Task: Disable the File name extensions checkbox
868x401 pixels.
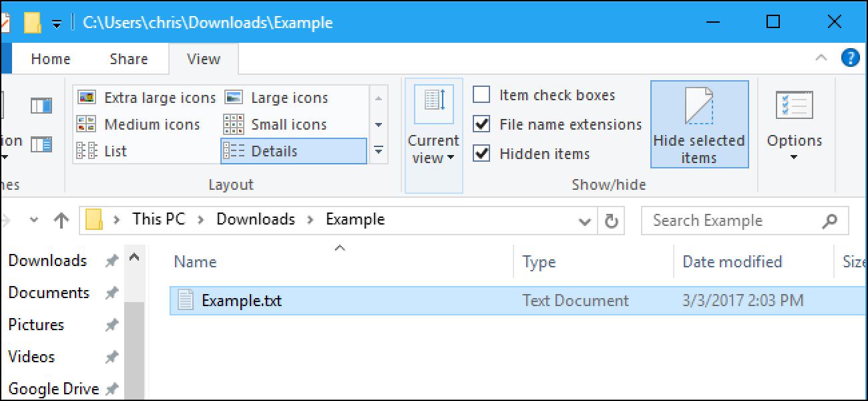Action: coord(481,124)
